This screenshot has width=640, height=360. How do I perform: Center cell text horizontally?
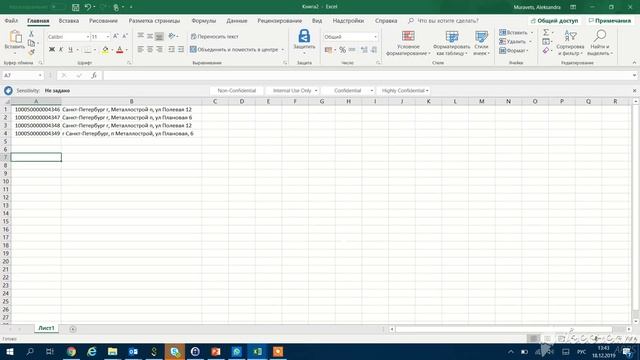click(150, 49)
